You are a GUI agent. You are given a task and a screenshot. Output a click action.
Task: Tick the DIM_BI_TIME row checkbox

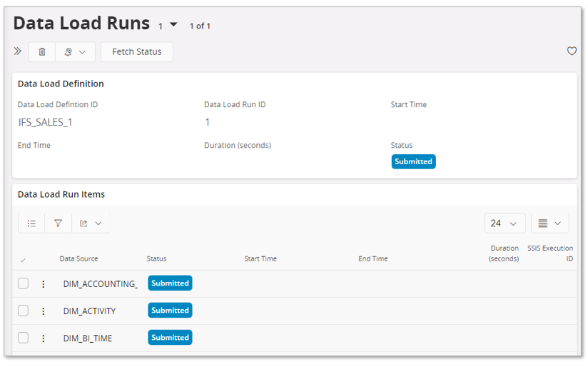[24, 338]
